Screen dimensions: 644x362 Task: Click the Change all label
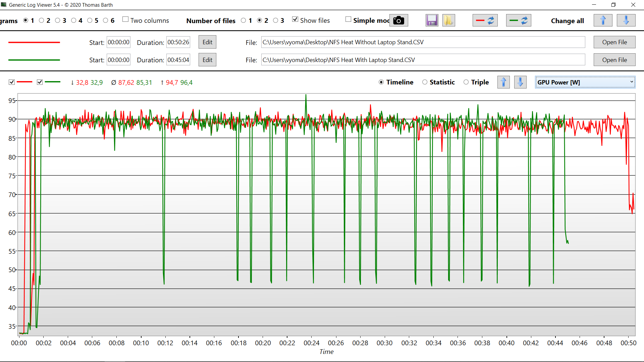point(568,21)
